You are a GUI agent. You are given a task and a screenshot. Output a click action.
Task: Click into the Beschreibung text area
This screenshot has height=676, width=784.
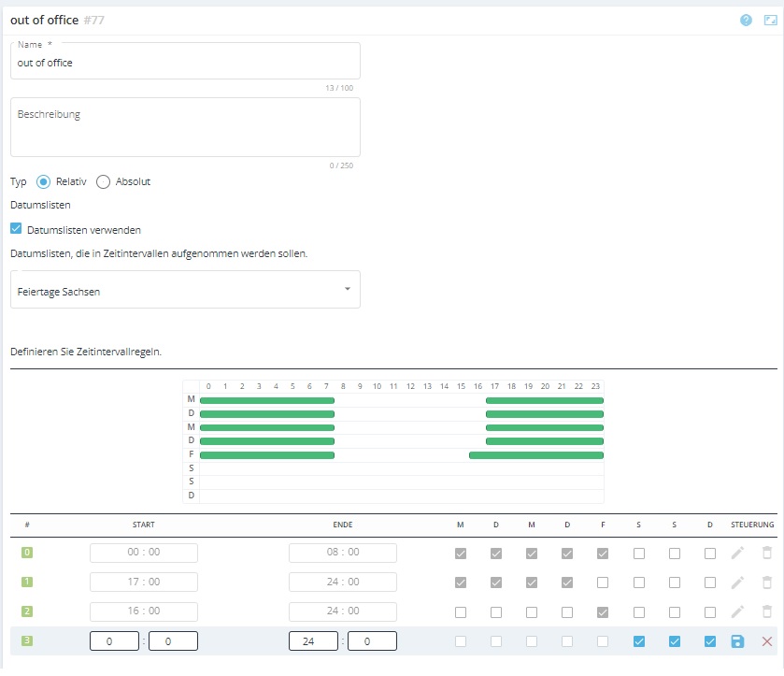(185, 127)
